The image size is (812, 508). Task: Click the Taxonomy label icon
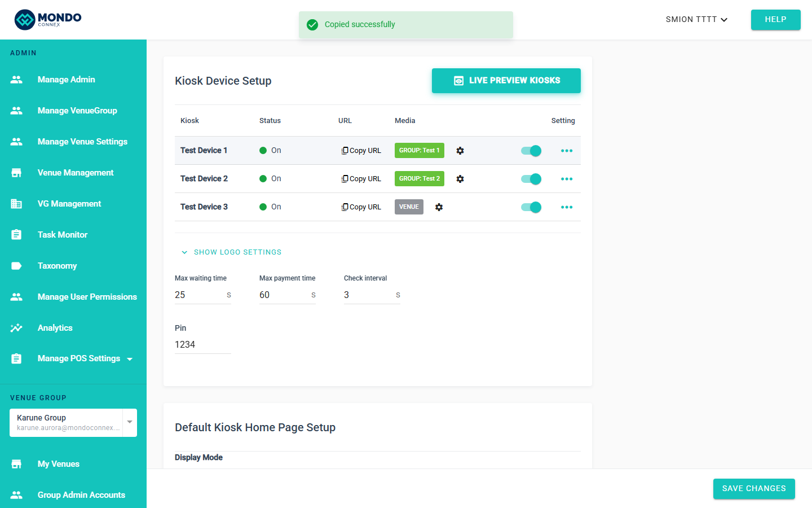tap(16, 266)
